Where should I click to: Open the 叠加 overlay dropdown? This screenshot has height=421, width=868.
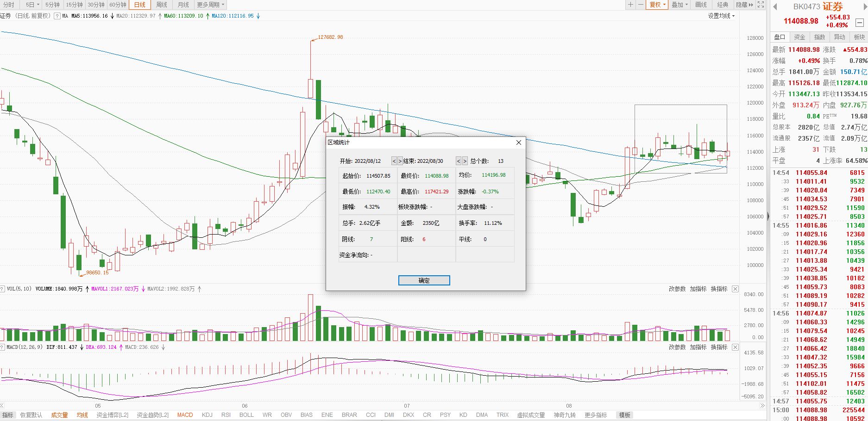679,5
